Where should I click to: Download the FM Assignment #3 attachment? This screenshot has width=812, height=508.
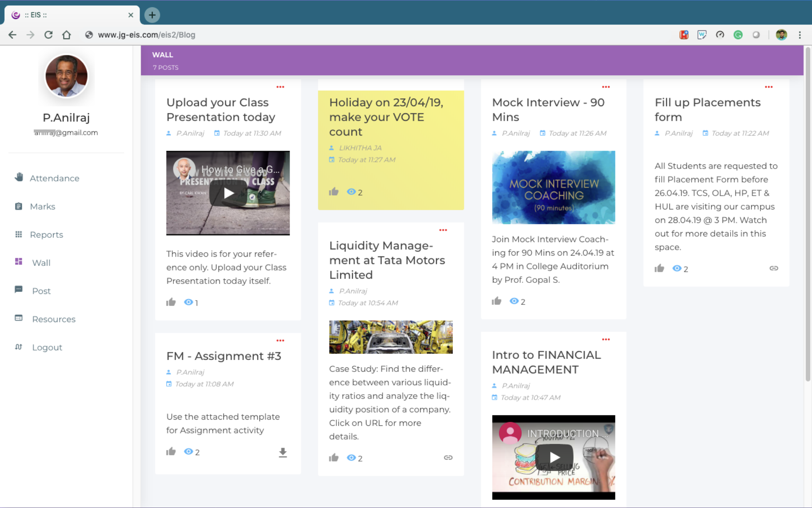click(283, 452)
